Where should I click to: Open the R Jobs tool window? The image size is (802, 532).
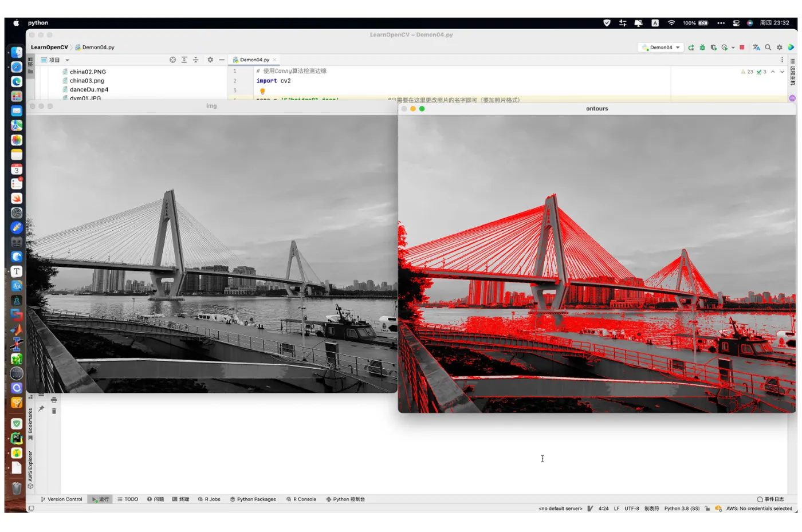pos(209,499)
